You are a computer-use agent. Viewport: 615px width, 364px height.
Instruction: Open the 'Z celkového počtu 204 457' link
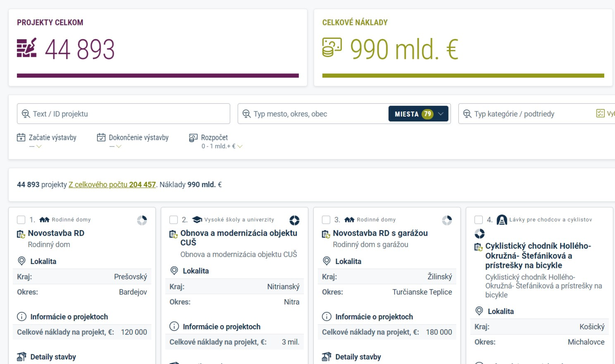[112, 184]
